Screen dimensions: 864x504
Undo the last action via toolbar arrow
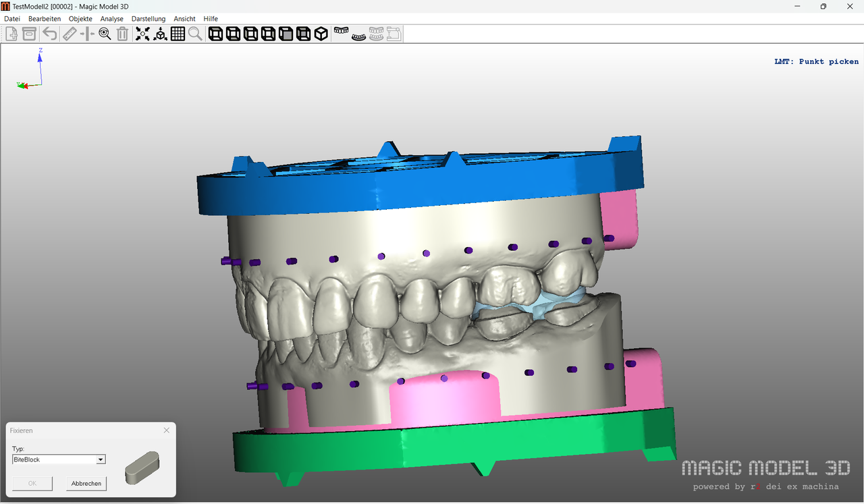(50, 34)
